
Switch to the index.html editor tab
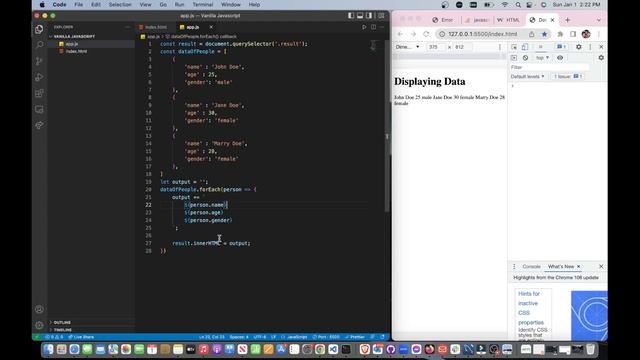[x=156, y=27]
